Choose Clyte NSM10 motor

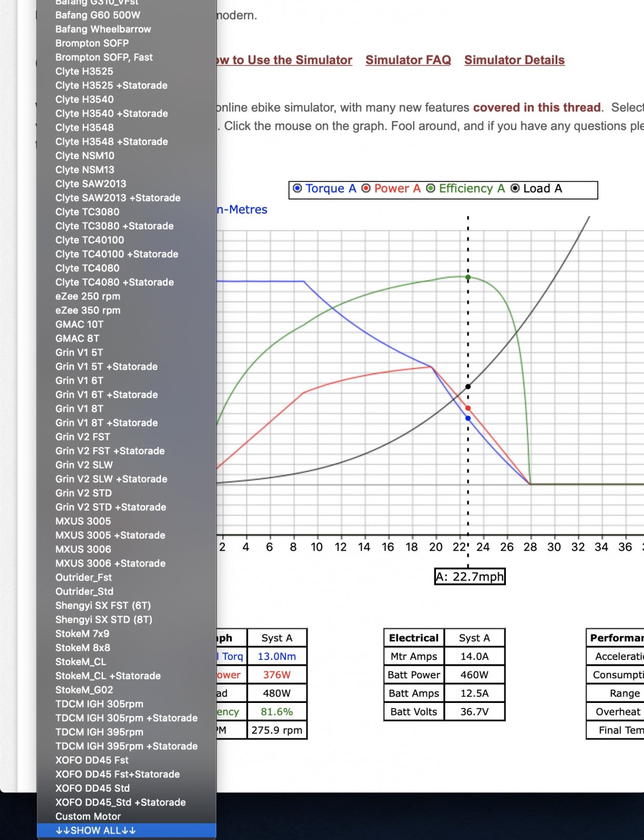127,156
